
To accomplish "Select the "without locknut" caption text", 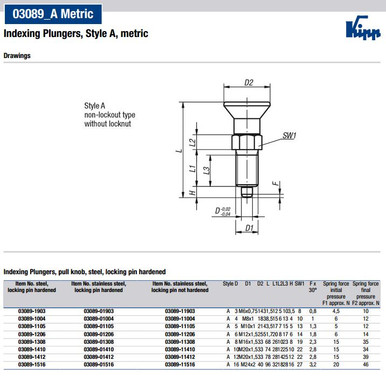I will (108, 124).
